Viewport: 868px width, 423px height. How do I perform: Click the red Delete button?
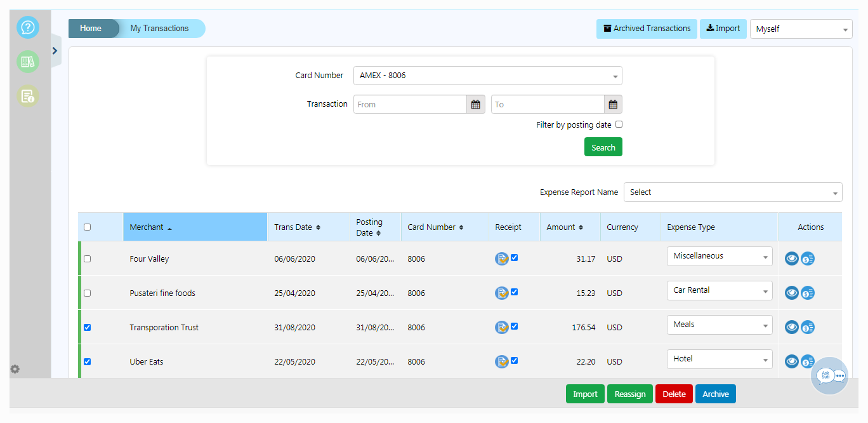(x=674, y=394)
